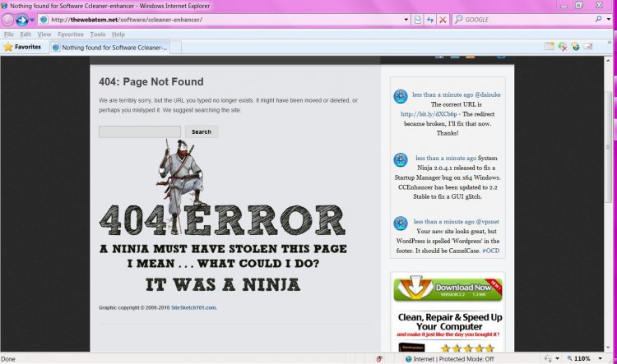Screen dimensions: 617x364
Task: Open the search provider dropdown arrow
Action: 608,19
